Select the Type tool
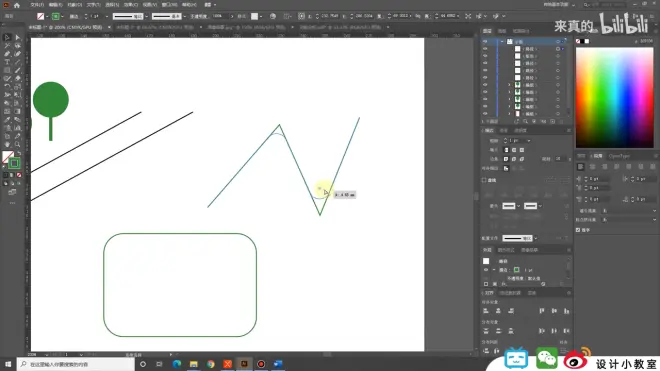 coord(7,62)
